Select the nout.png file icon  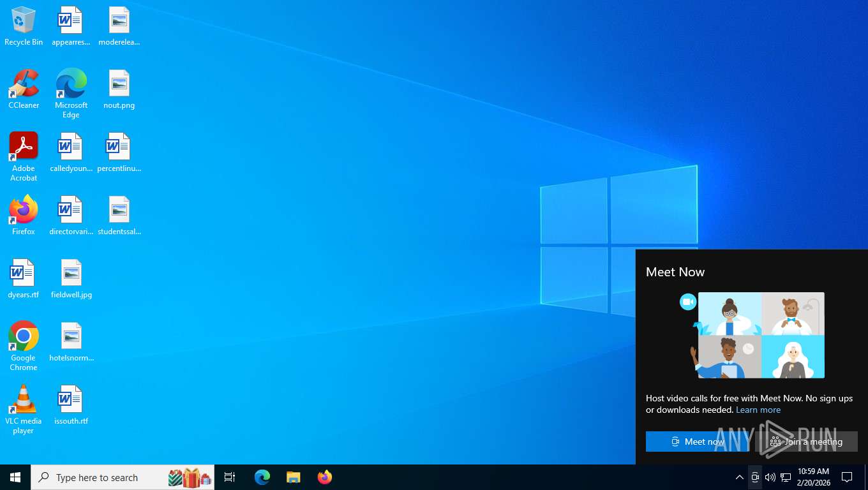pyautogui.click(x=119, y=89)
